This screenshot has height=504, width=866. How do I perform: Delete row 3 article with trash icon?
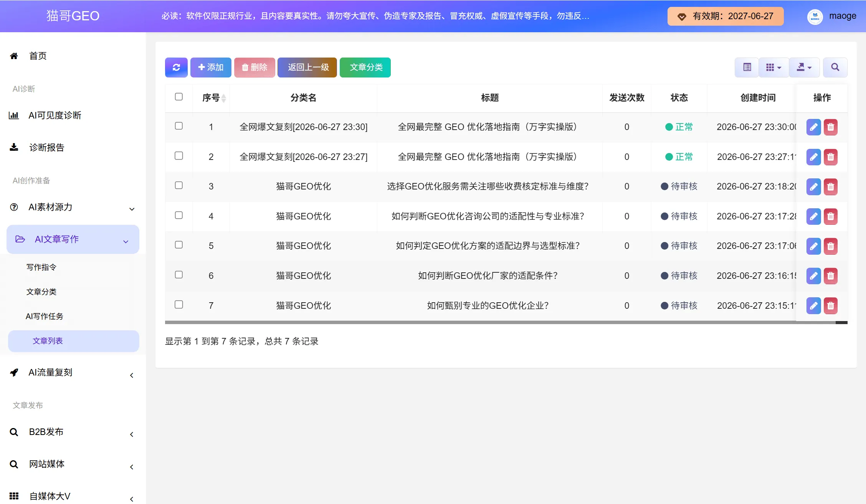(830, 187)
